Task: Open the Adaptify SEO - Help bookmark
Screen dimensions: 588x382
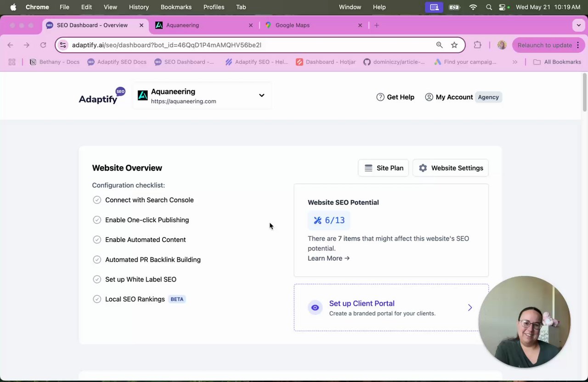Action: pyautogui.click(x=257, y=62)
